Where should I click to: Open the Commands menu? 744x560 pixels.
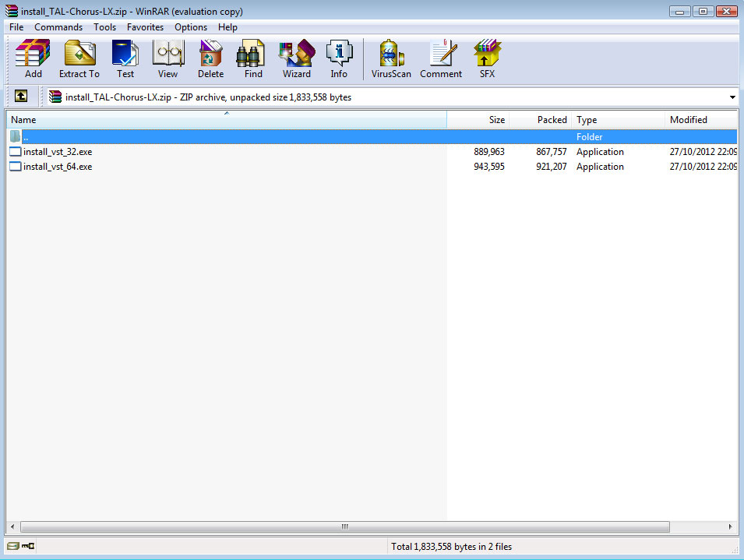58,27
